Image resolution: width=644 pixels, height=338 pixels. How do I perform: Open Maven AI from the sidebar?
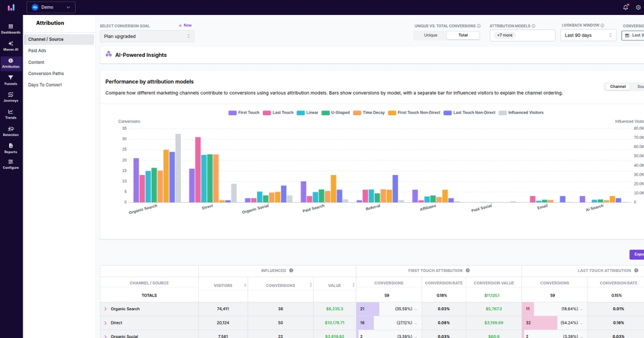point(11,46)
